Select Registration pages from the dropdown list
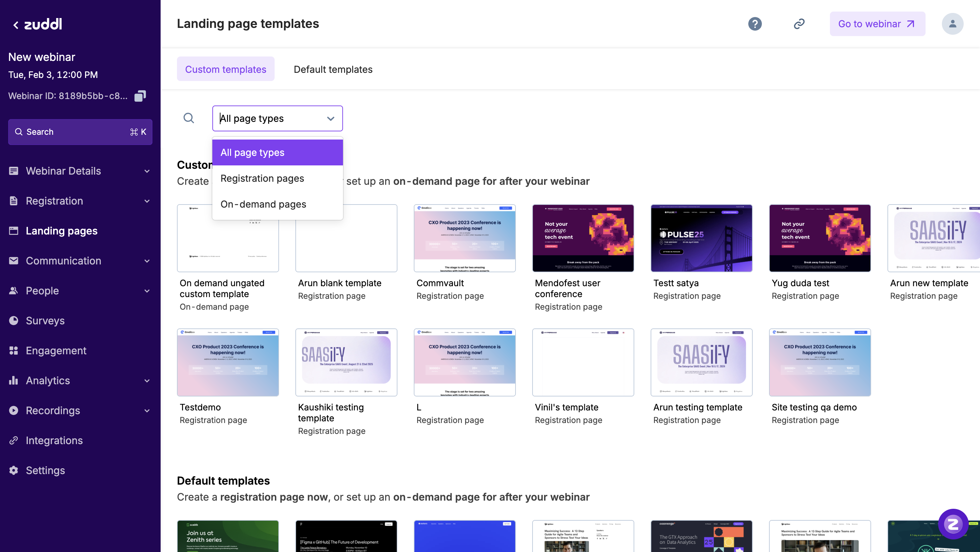 pyautogui.click(x=262, y=178)
